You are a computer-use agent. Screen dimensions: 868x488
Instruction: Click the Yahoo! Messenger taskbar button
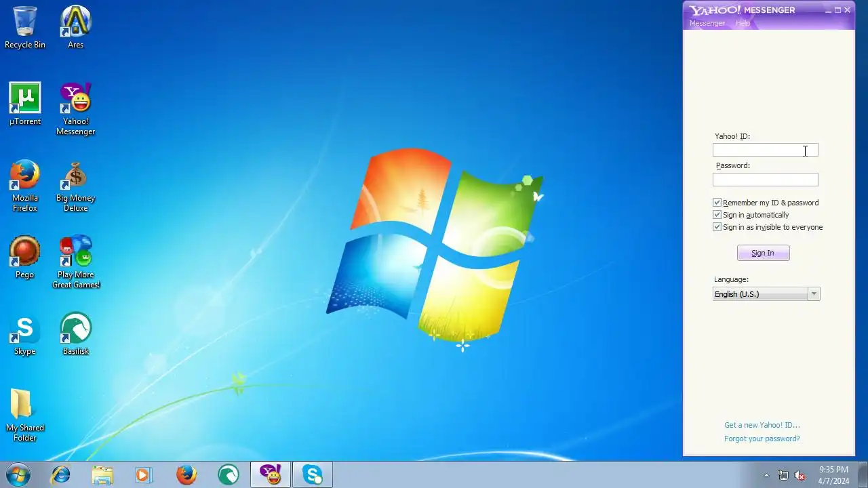coord(271,474)
